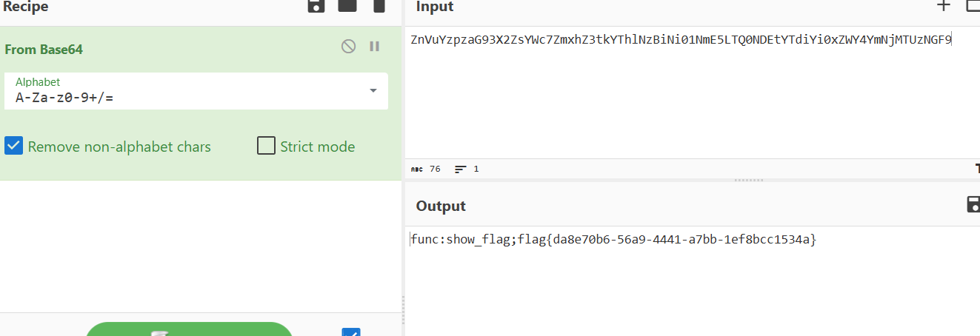
Task: Save the recipe using the disk icon
Action: pos(316,6)
